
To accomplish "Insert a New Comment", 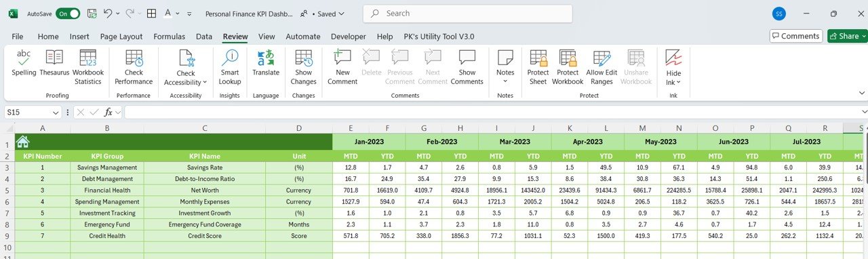I will pos(342,67).
